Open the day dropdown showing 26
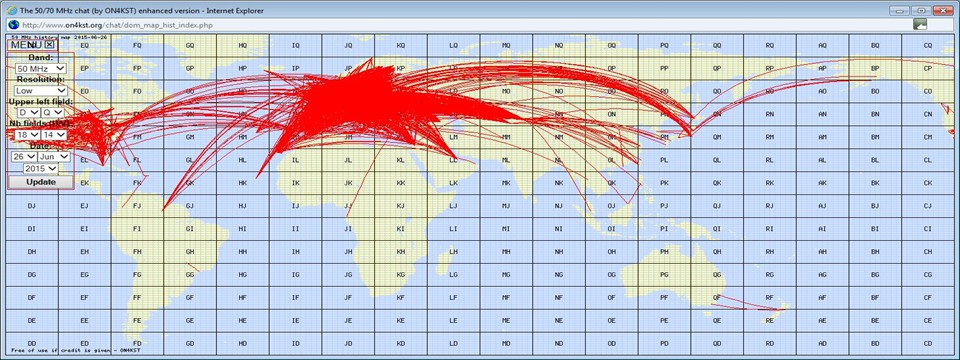The image size is (960, 360). [24, 157]
